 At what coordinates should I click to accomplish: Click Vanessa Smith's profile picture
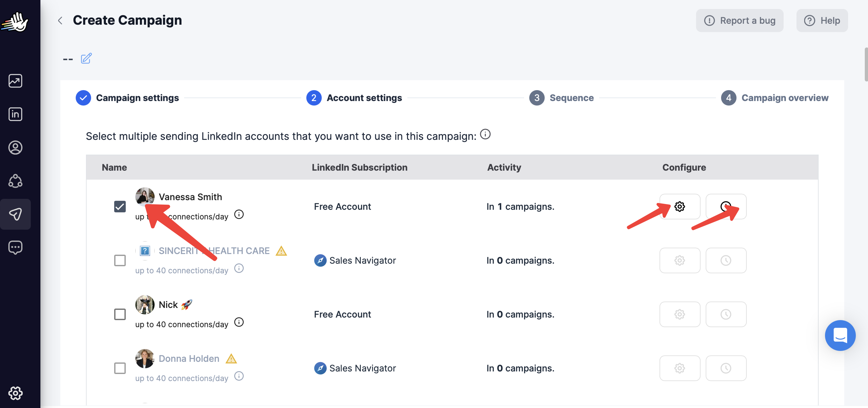coord(145,196)
